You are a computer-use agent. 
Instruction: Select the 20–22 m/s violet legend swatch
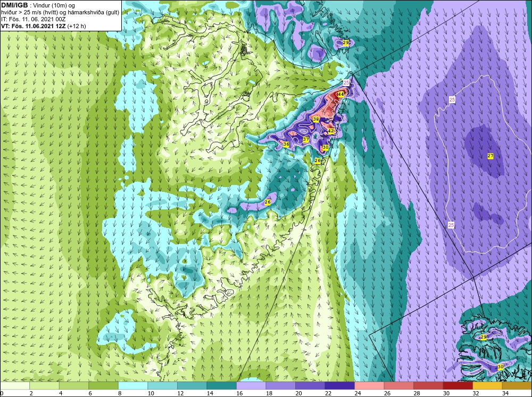pos(310,386)
